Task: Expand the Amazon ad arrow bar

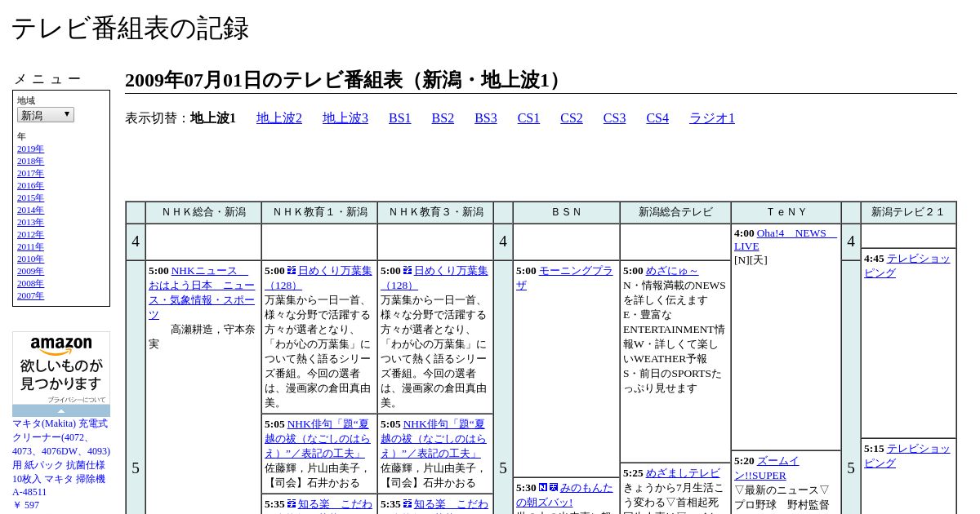Action: pos(61,411)
